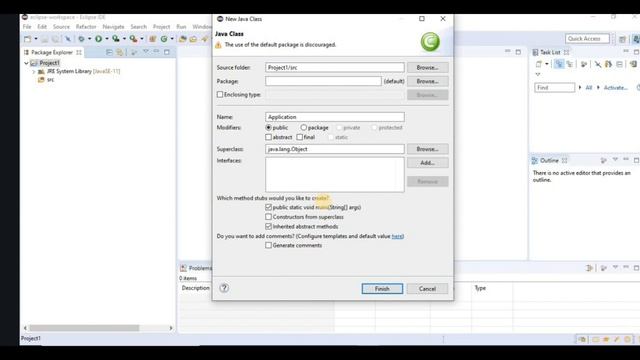The width and height of the screenshot is (640, 360).
Task: Check the final modifier checkbox
Action: point(300,137)
